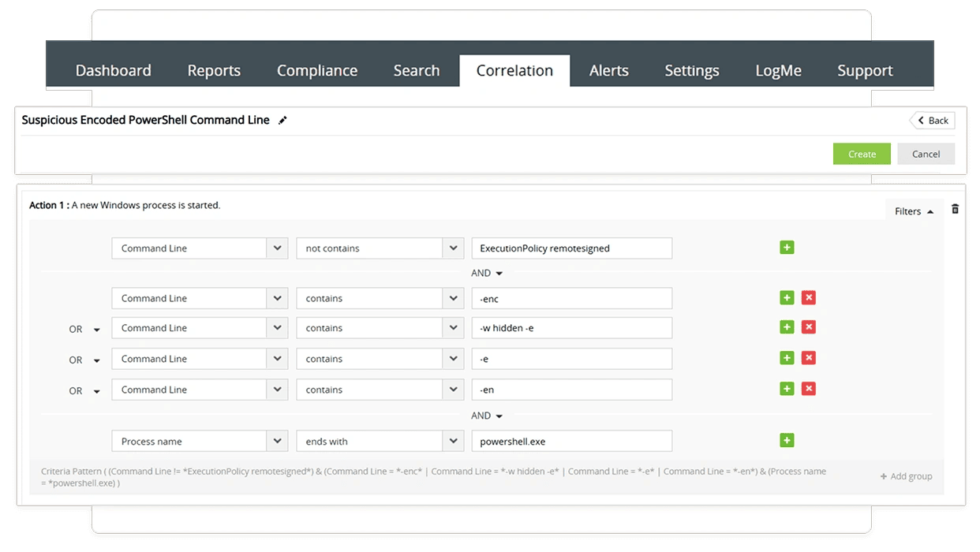Add criteria after the -enc row
This screenshot has height=552, width=980.
(786, 297)
